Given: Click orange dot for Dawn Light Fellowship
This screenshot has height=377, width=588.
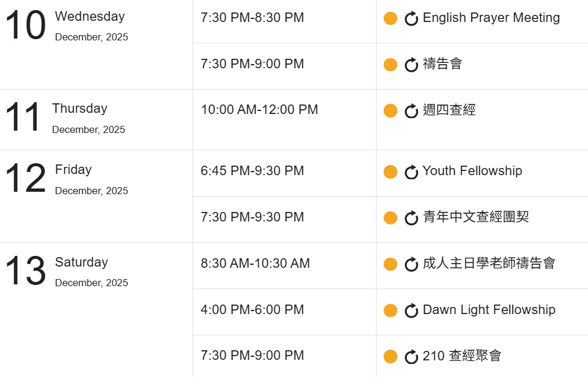Looking at the screenshot, I should 390,311.
